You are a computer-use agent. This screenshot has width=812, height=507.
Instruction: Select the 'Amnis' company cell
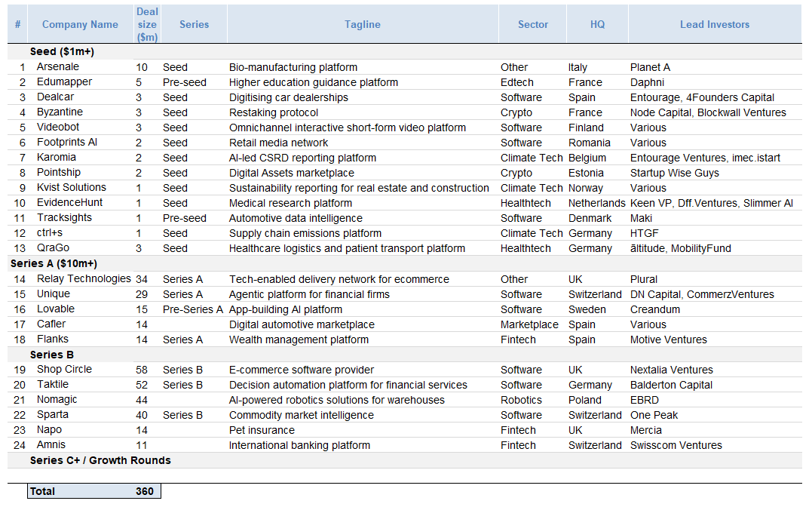click(51, 444)
